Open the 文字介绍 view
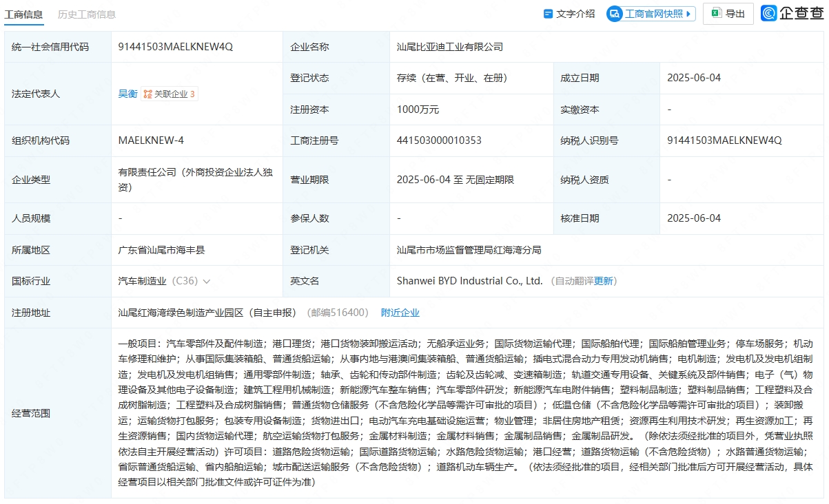 (569, 14)
